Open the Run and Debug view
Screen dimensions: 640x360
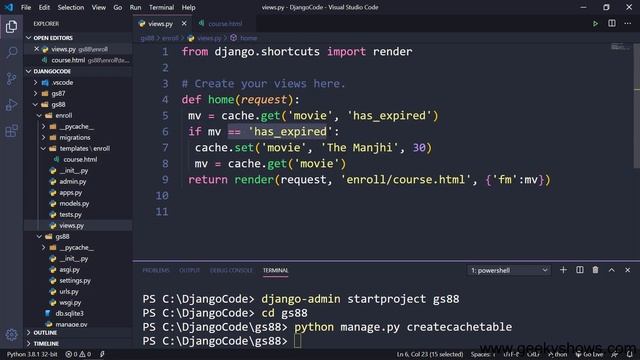[11, 104]
